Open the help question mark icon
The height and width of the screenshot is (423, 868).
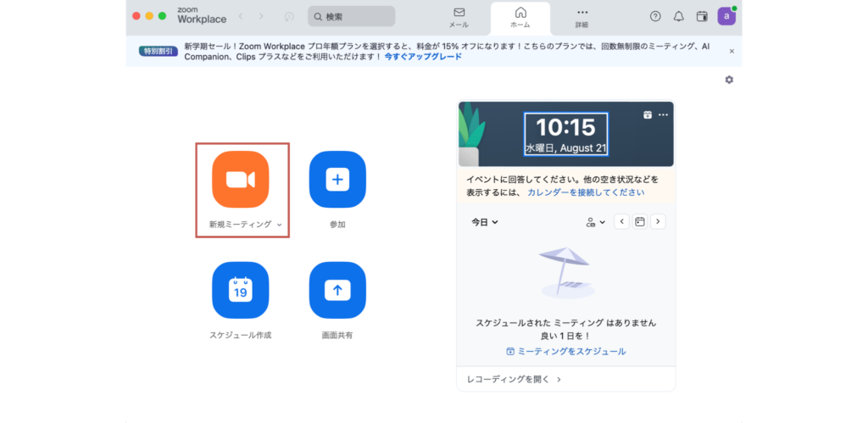pyautogui.click(x=655, y=16)
